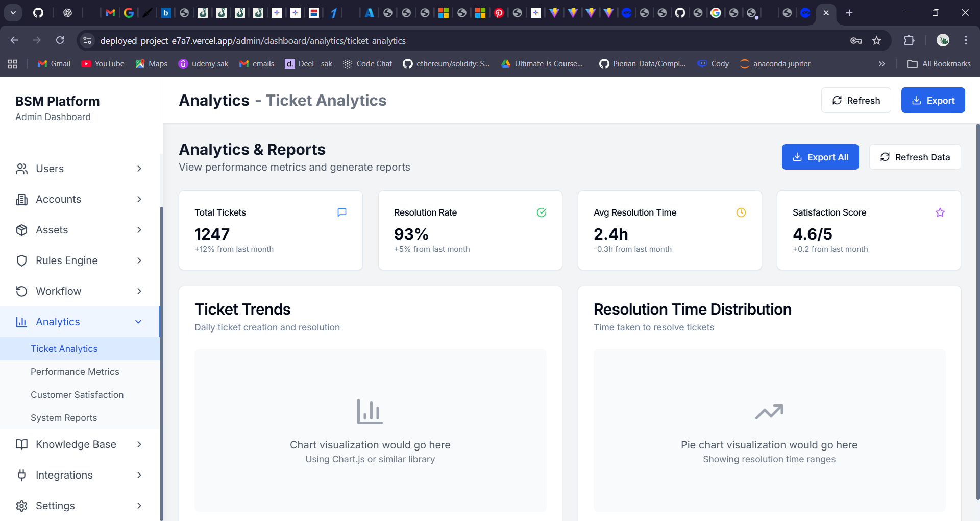The width and height of the screenshot is (980, 521).
Task: Click the sidebar vertical scrollbar
Action: tap(161, 363)
